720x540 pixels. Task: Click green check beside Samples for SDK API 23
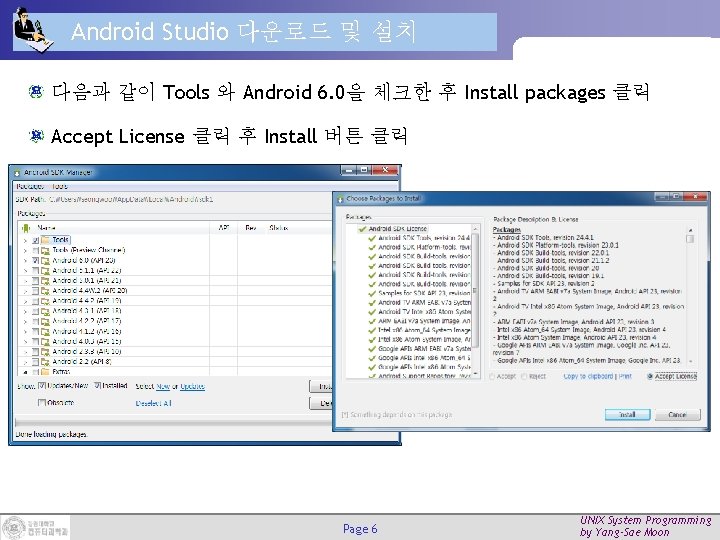point(372,293)
